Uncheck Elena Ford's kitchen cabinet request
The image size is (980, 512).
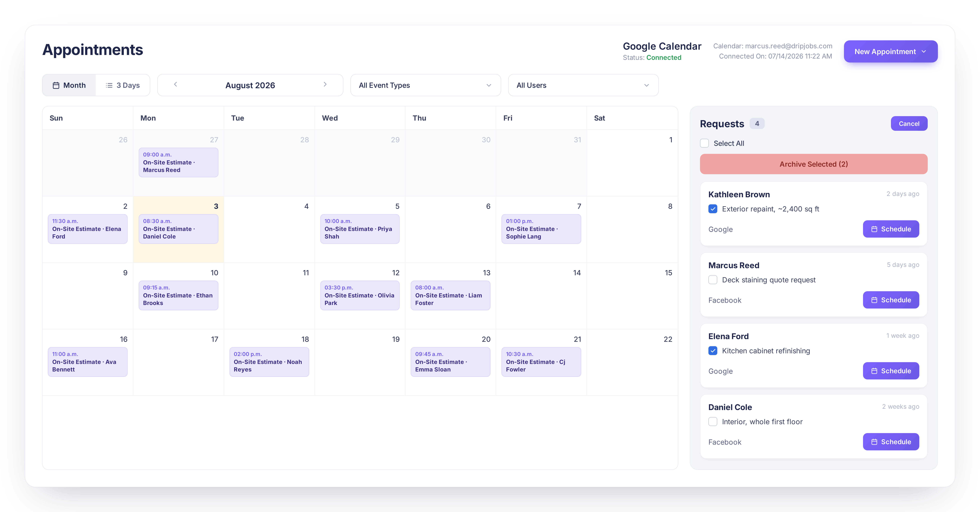pyautogui.click(x=713, y=351)
